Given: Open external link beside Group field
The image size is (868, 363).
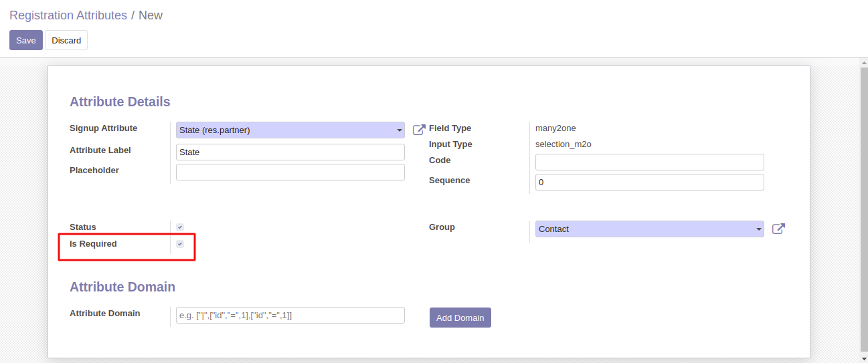Looking at the screenshot, I should coord(778,229).
